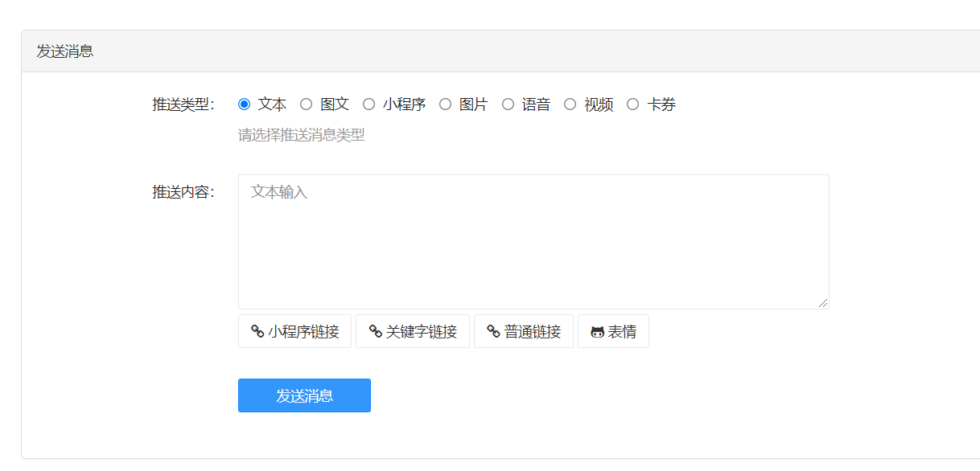Insert a 关键字链接
Image resolution: width=980 pixels, height=471 pixels.
[413, 331]
